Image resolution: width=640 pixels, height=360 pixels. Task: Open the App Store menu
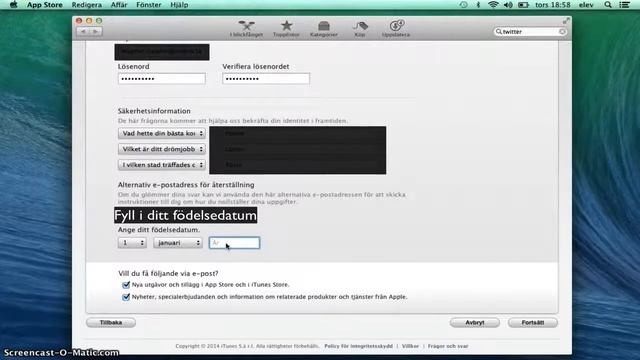44,5
